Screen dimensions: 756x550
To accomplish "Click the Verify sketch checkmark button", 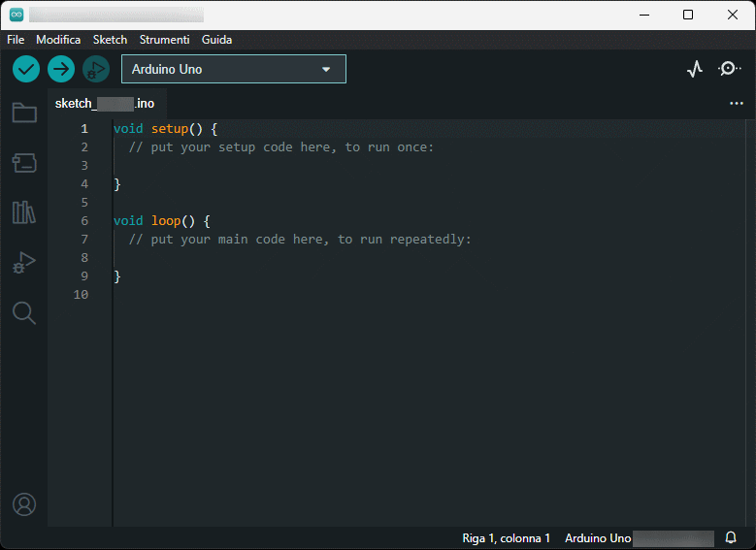I will tap(26, 69).
